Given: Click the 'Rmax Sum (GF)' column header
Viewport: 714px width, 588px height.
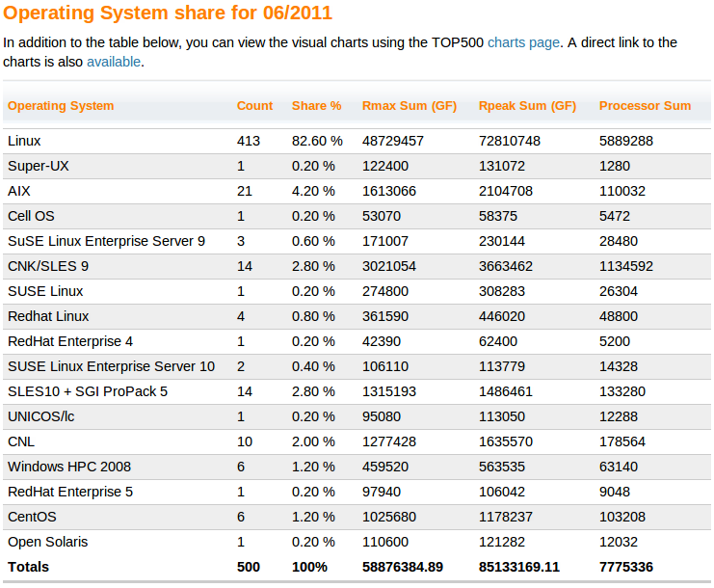Looking at the screenshot, I should [x=410, y=106].
